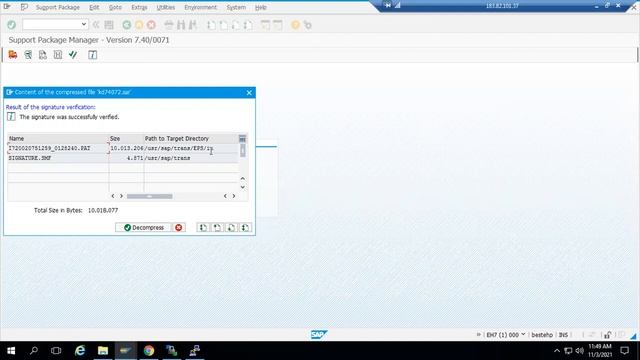Click the orange Import queue truck icon

pos(13,55)
